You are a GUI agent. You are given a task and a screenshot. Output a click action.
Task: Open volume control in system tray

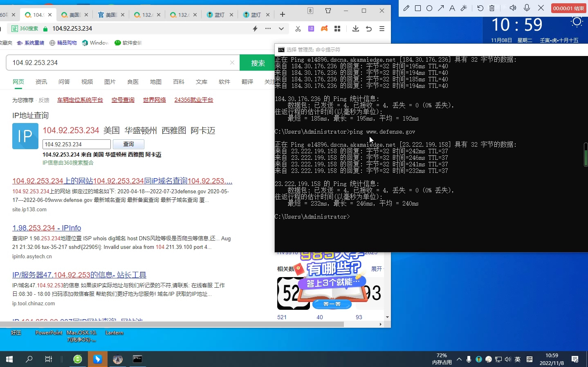click(508, 359)
